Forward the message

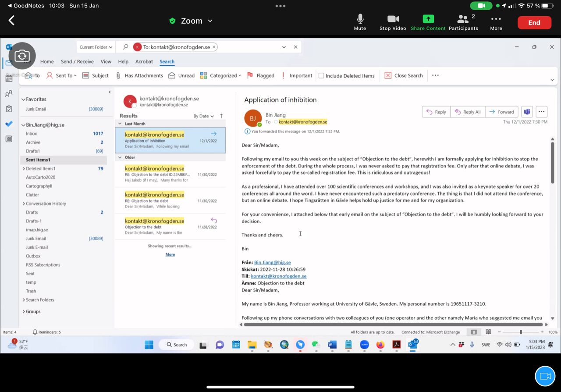point(501,112)
